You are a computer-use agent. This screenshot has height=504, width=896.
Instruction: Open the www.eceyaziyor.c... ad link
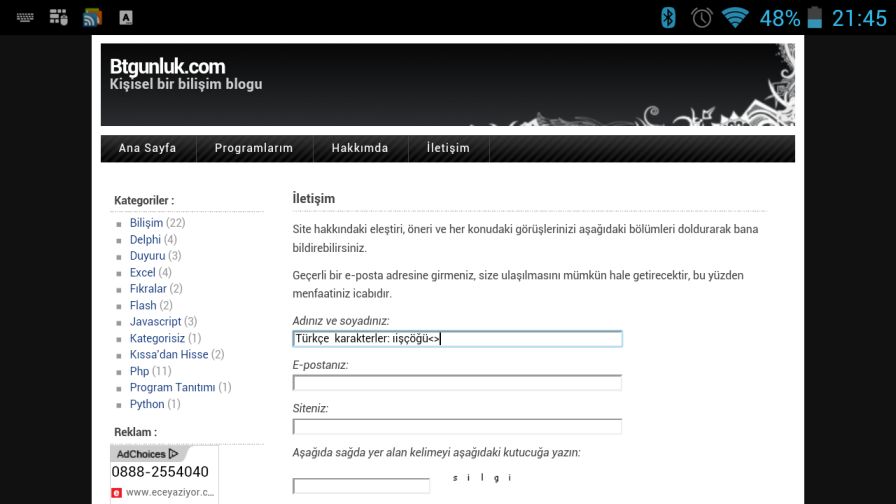pyautogui.click(x=170, y=493)
